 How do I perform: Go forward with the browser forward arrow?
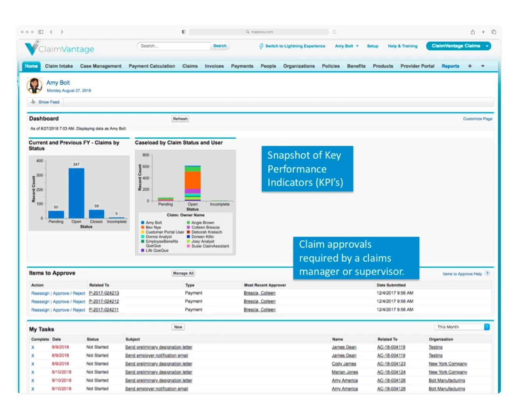coord(62,32)
